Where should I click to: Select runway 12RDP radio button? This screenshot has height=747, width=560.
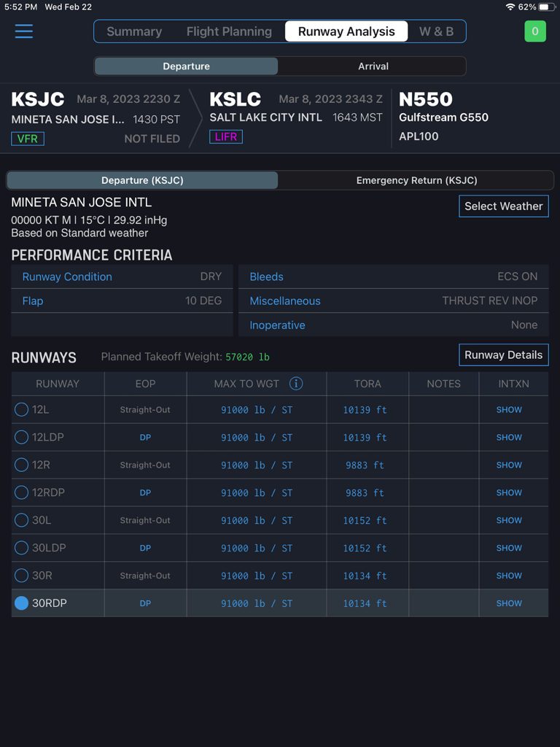(21, 492)
